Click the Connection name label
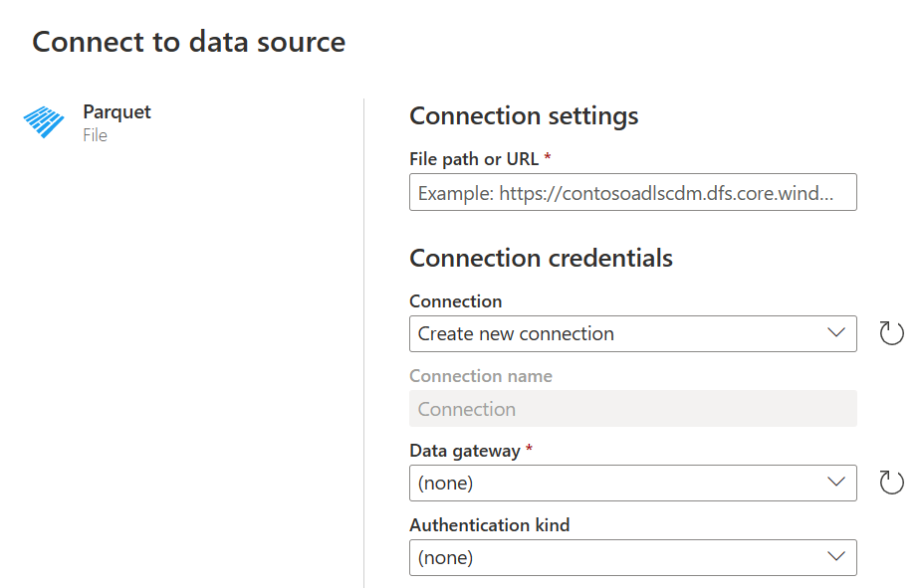922x588 pixels. (480, 376)
